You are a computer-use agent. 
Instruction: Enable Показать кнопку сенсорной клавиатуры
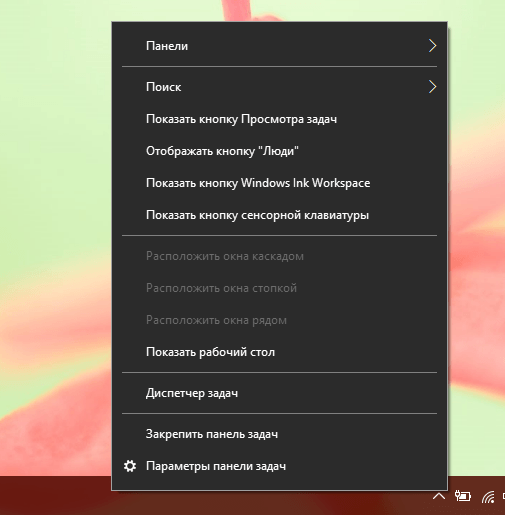pos(279,215)
